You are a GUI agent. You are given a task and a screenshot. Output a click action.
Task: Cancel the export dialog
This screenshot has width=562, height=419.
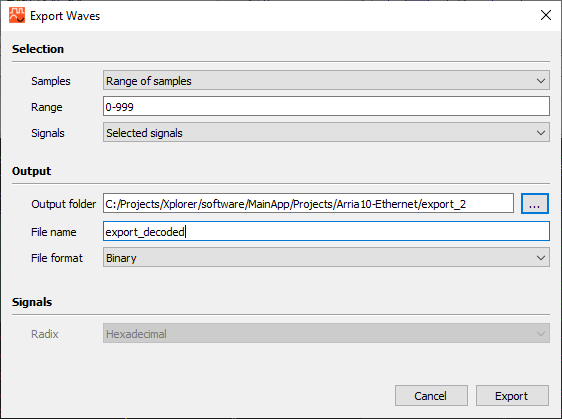coord(431,396)
